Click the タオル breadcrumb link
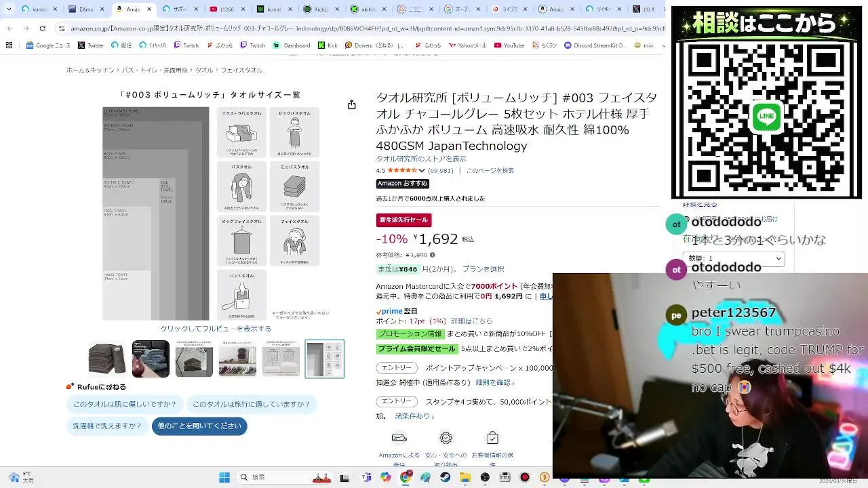The height and width of the screenshot is (488, 868). [204, 70]
